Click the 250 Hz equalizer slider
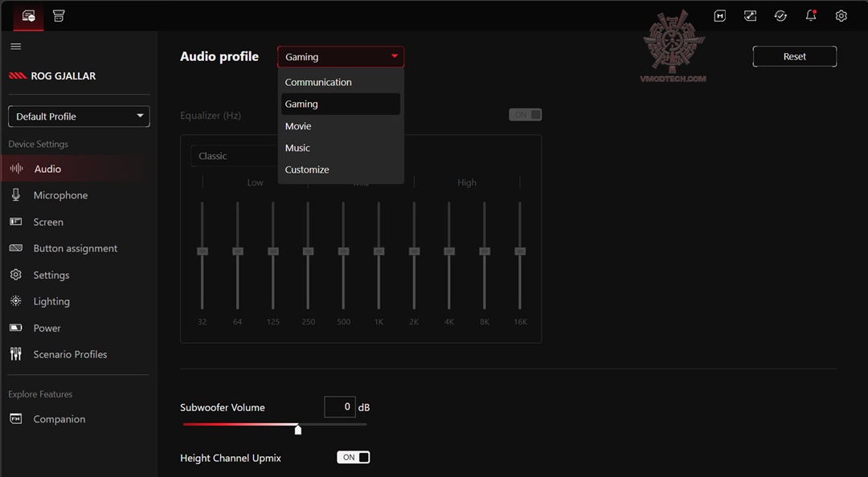The width and height of the screenshot is (868, 477). pyautogui.click(x=308, y=251)
